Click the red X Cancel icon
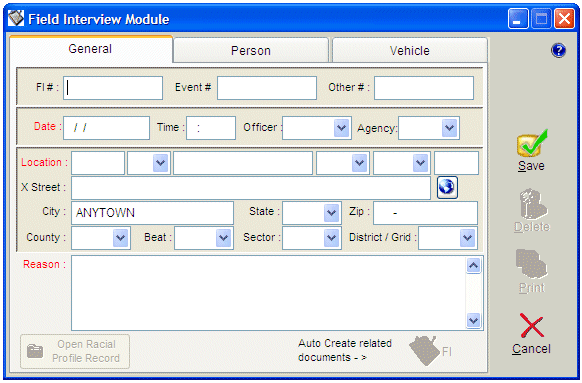 [x=532, y=326]
